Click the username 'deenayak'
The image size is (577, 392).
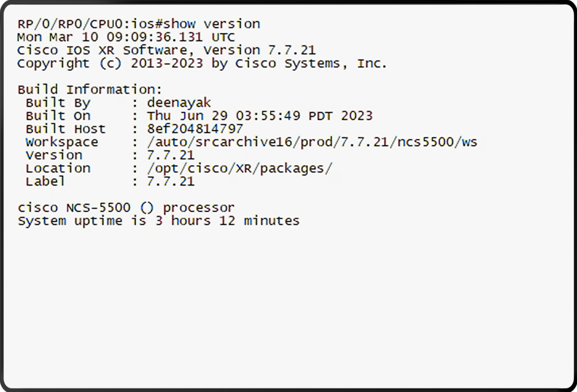179,103
